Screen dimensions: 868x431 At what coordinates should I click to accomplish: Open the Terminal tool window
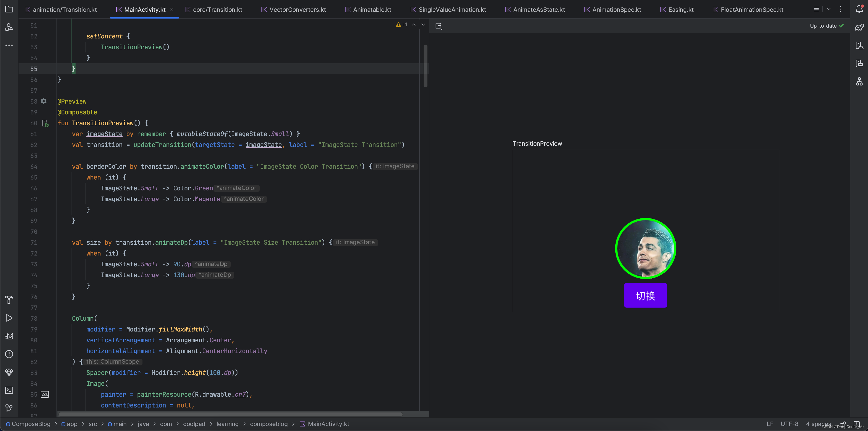9,390
